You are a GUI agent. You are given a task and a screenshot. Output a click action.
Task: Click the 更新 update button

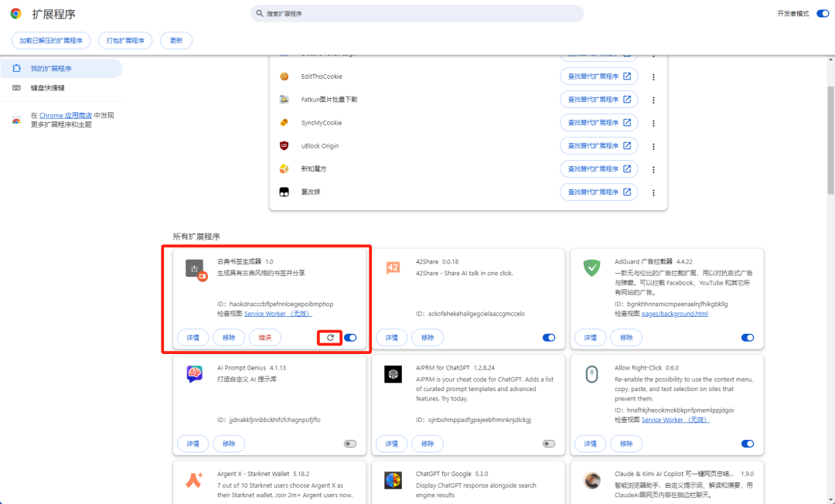point(176,40)
